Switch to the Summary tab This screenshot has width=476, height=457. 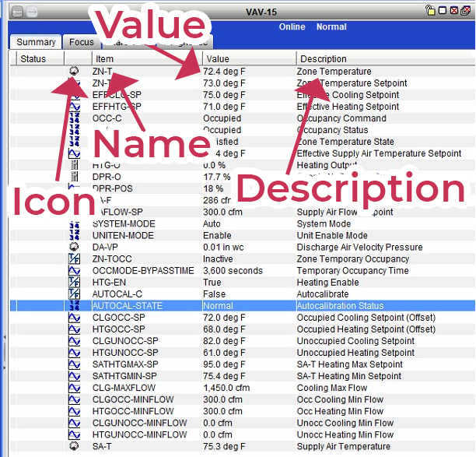click(x=36, y=42)
